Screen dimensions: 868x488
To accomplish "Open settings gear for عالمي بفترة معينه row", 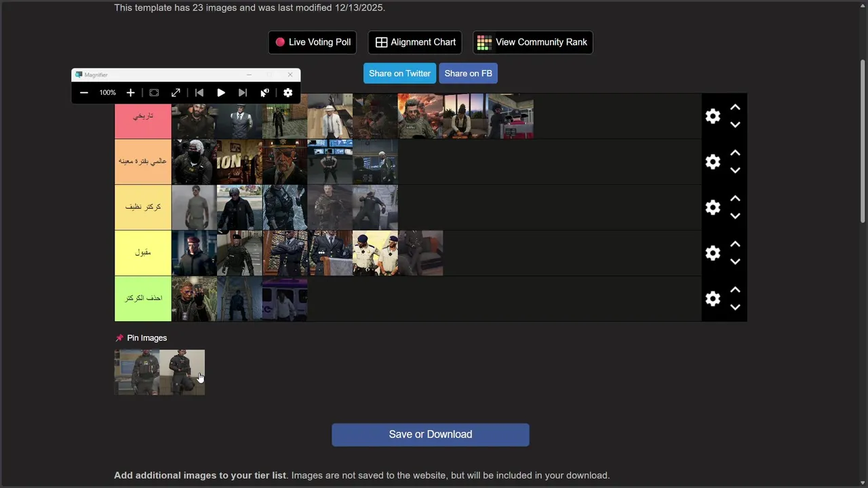I will click(713, 161).
